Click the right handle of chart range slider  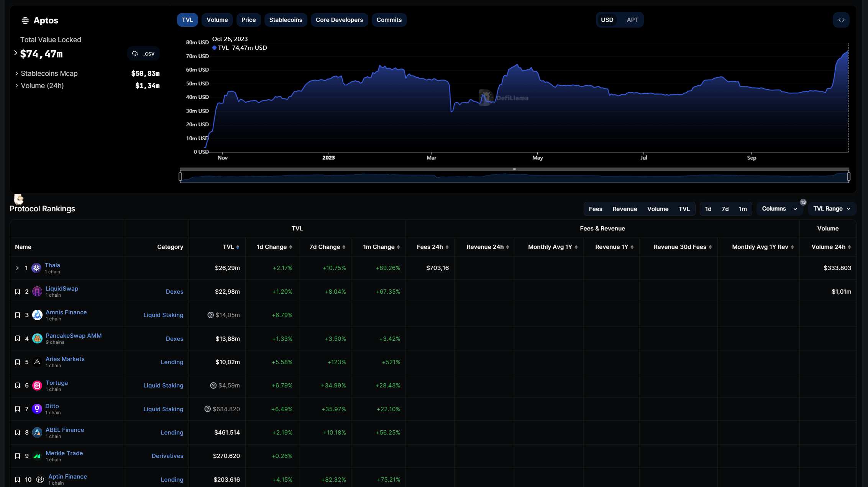pos(848,176)
